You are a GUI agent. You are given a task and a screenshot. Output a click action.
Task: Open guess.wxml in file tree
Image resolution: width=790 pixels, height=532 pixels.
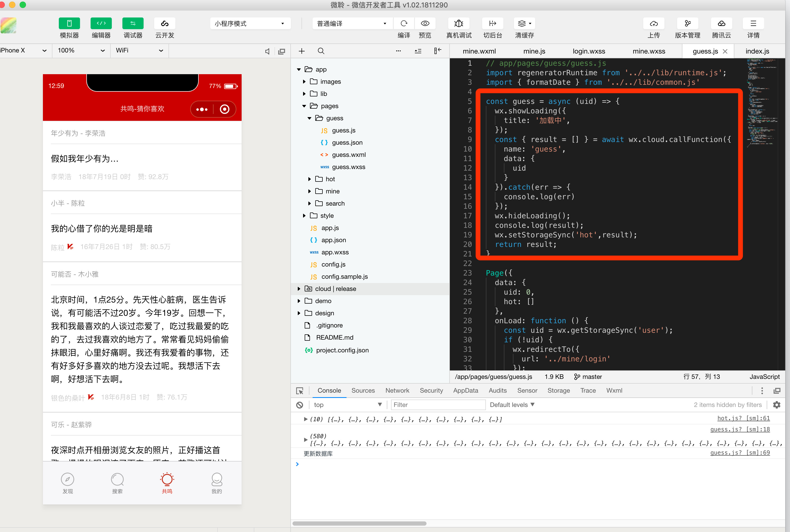pos(349,155)
